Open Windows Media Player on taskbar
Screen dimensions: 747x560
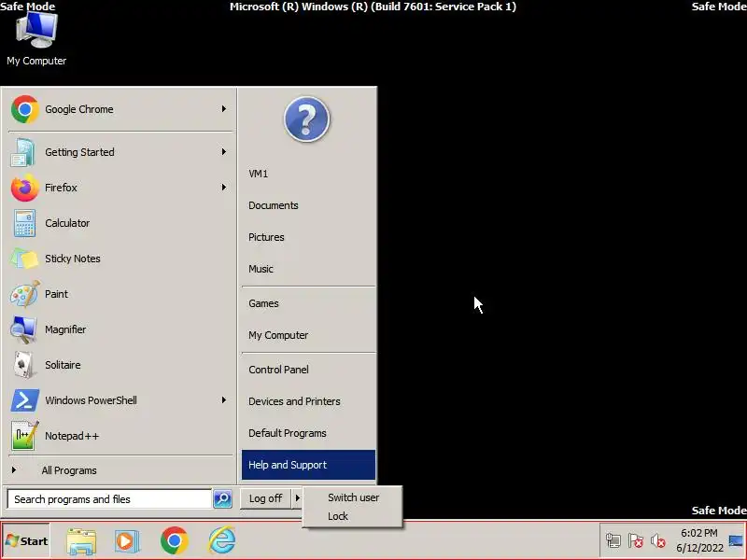(127, 541)
